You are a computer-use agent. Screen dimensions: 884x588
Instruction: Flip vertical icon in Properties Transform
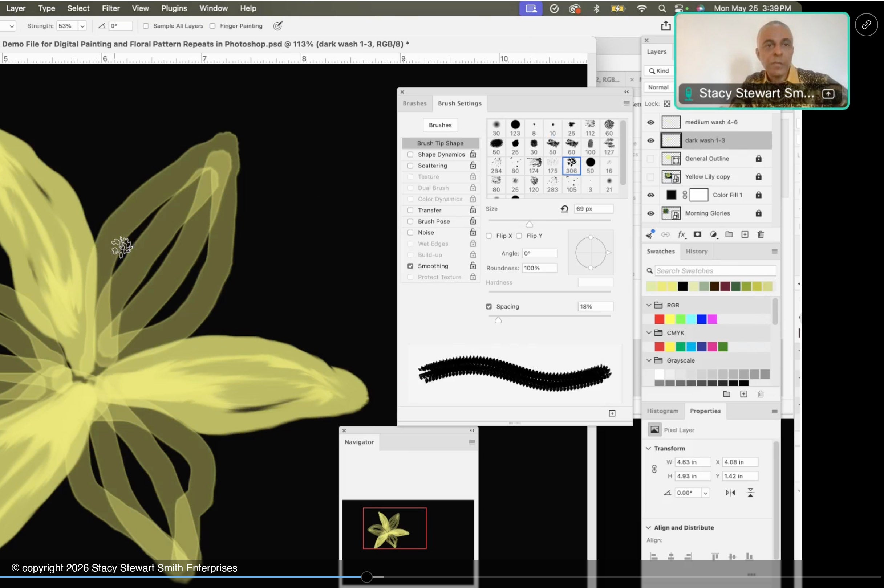(750, 493)
